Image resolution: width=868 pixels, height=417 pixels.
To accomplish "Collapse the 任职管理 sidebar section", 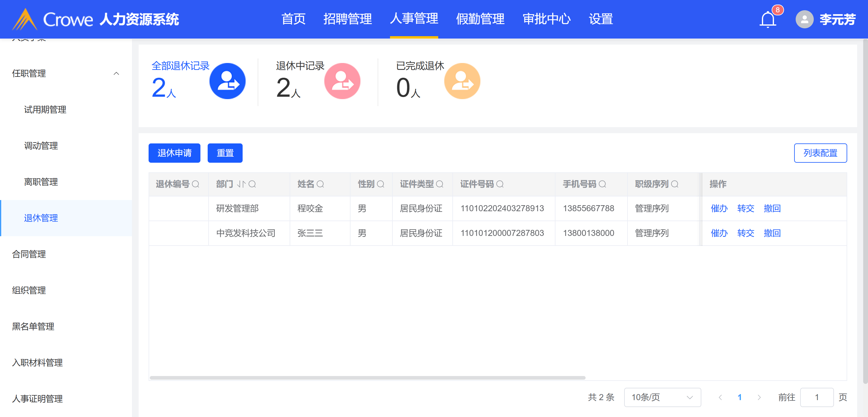I will 116,74.
